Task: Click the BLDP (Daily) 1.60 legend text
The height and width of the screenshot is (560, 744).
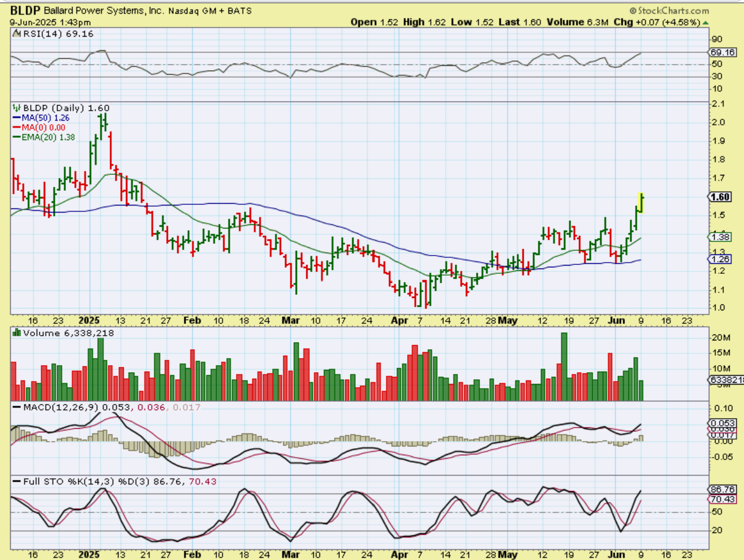Action: [65, 108]
